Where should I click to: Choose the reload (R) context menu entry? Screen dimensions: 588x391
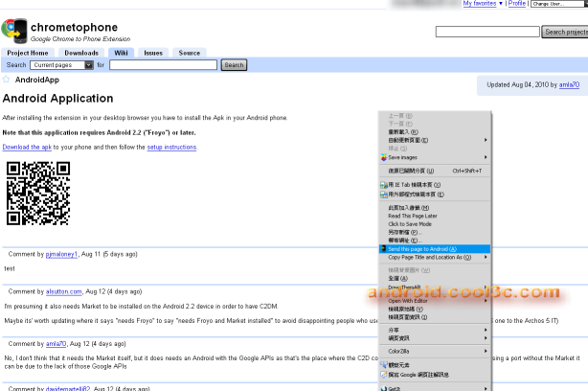[x=434, y=131]
